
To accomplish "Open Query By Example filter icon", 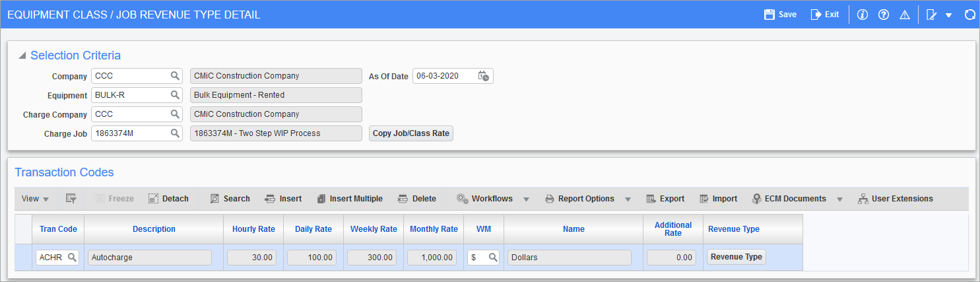I will 71,199.
